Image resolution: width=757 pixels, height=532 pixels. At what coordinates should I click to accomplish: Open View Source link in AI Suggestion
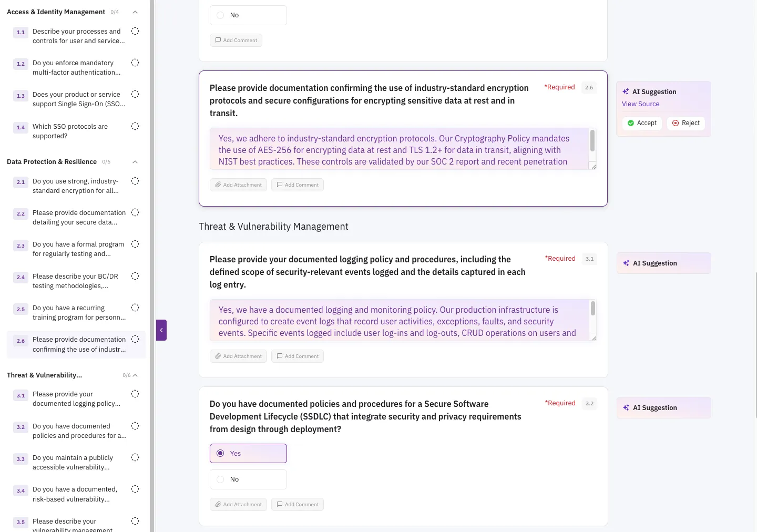pos(640,104)
